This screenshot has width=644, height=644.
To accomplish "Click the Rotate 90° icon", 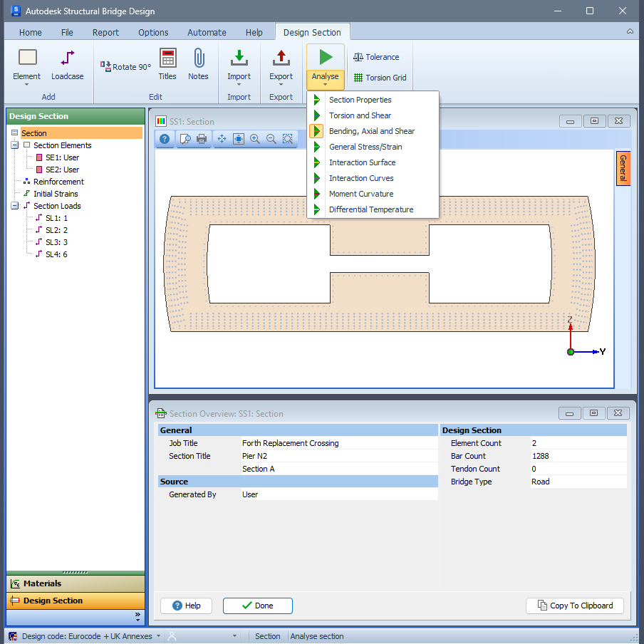I will [x=105, y=66].
